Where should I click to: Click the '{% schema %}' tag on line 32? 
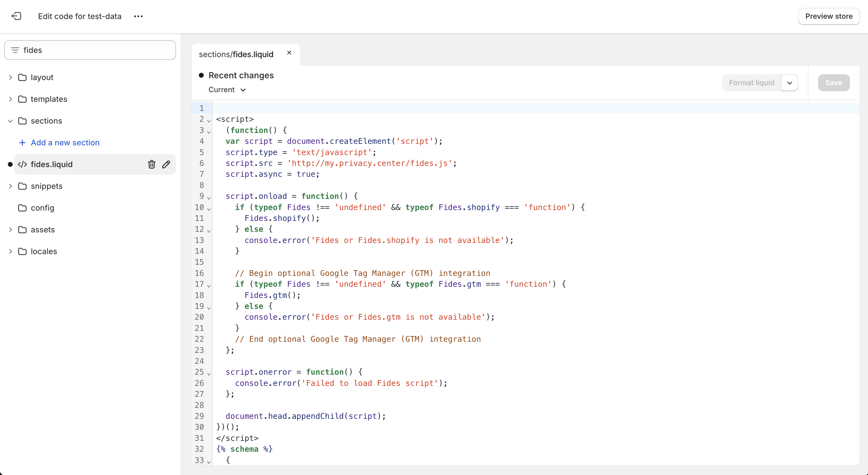[x=244, y=449]
